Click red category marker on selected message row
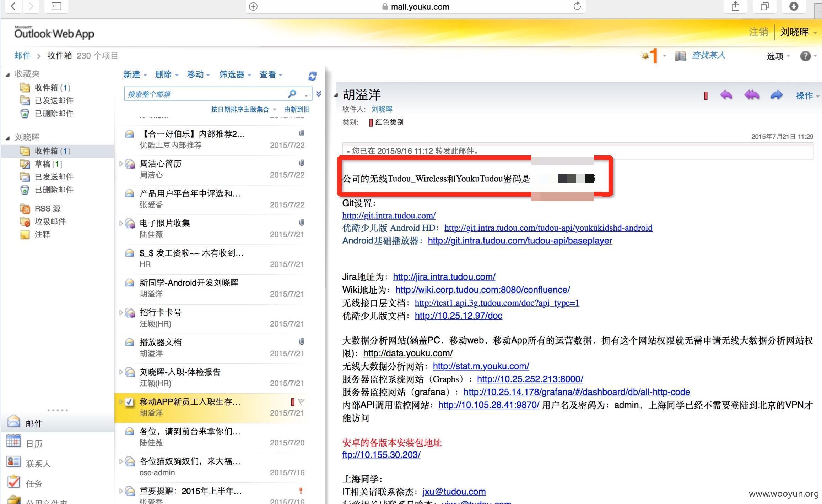This screenshot has width=822, height=504. pyautogui.click(x=292, y=402)
